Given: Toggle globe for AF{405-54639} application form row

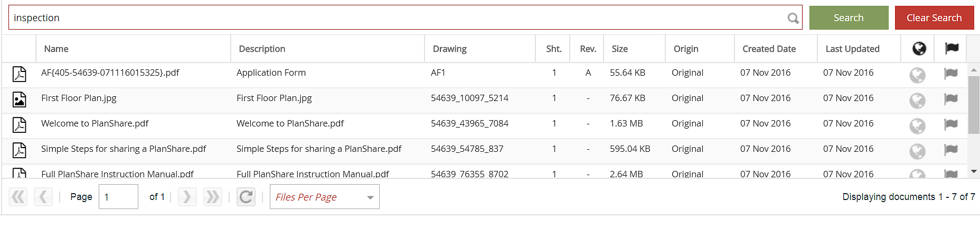Looking at the screenshot, I should (x=917, y=75).
